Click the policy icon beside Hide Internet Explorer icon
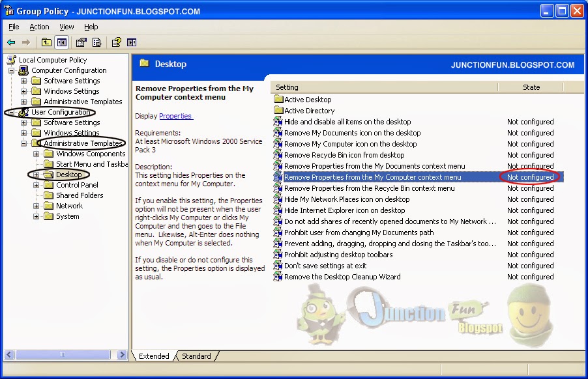The height and width of the screenshot is (379, 588). pos(278,210)
